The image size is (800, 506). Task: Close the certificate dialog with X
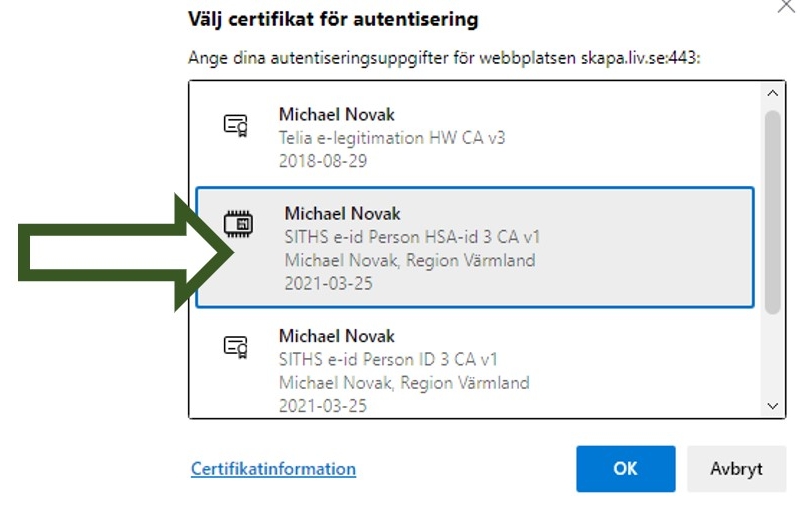click(787, 6)
